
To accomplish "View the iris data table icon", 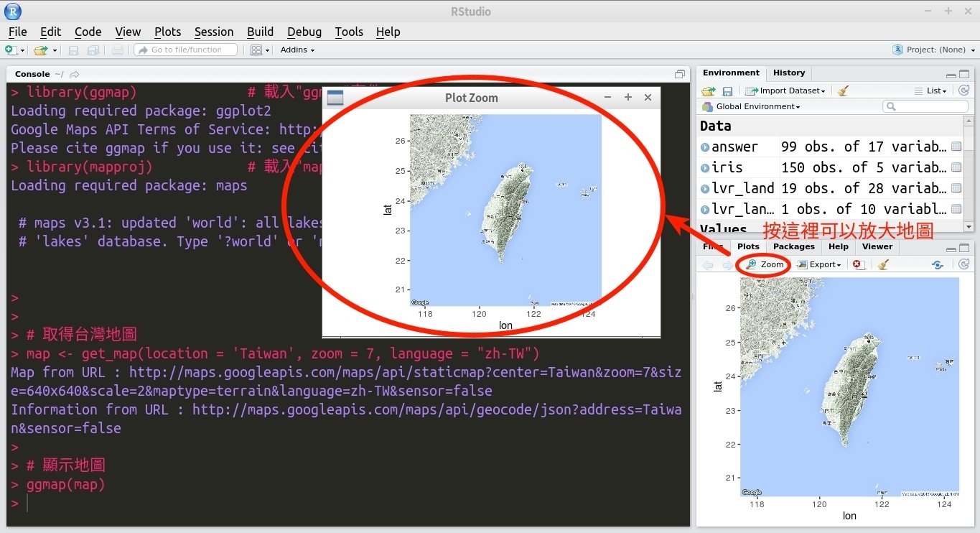I will [x=956, y=167].
